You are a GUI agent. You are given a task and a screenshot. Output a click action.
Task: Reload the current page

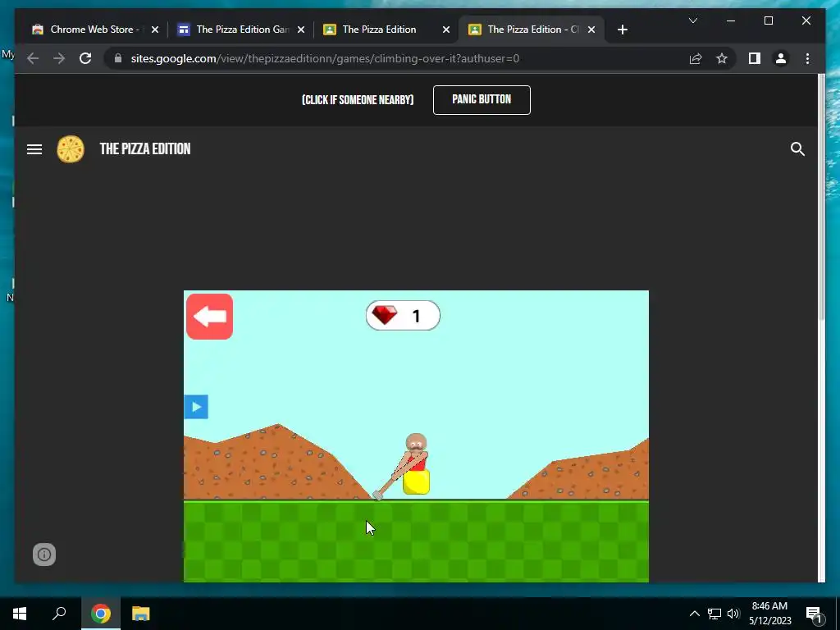[x=85, y=58]
